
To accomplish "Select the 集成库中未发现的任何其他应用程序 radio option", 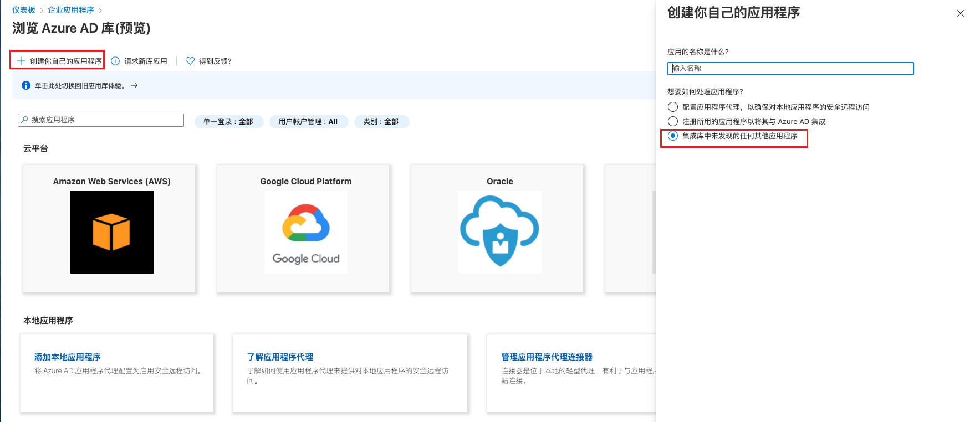I will [673, 136].
